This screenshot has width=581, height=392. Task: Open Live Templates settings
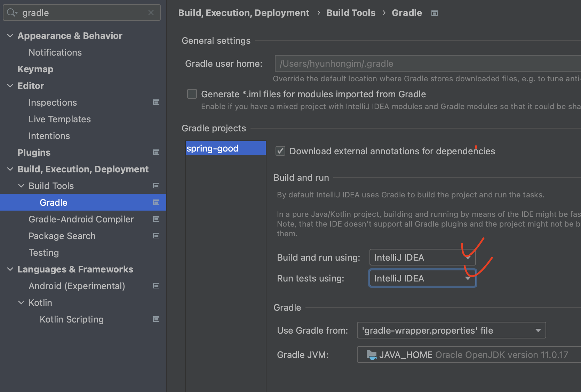click(x=59, y=119)
